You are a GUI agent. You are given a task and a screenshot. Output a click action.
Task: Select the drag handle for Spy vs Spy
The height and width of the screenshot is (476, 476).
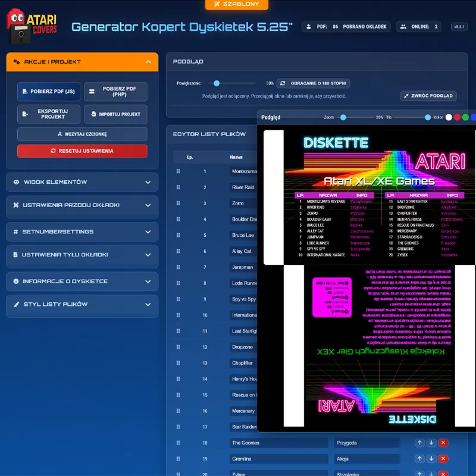tap(178, 299)
